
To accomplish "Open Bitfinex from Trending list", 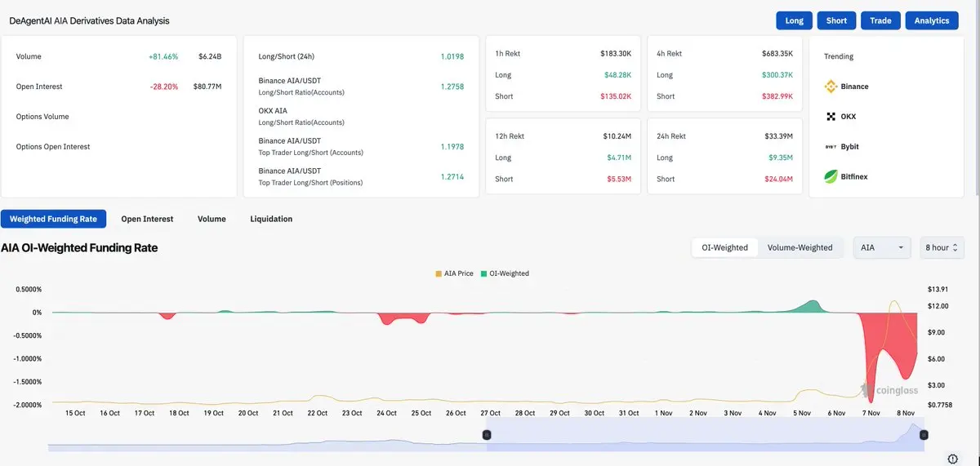I will point(854,176).
